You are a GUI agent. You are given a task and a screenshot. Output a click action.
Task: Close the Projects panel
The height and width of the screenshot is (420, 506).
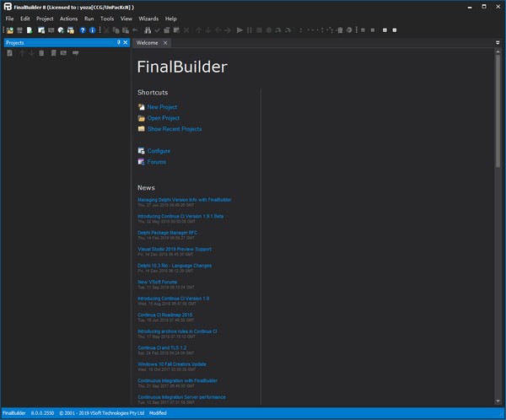pos(126,42)
